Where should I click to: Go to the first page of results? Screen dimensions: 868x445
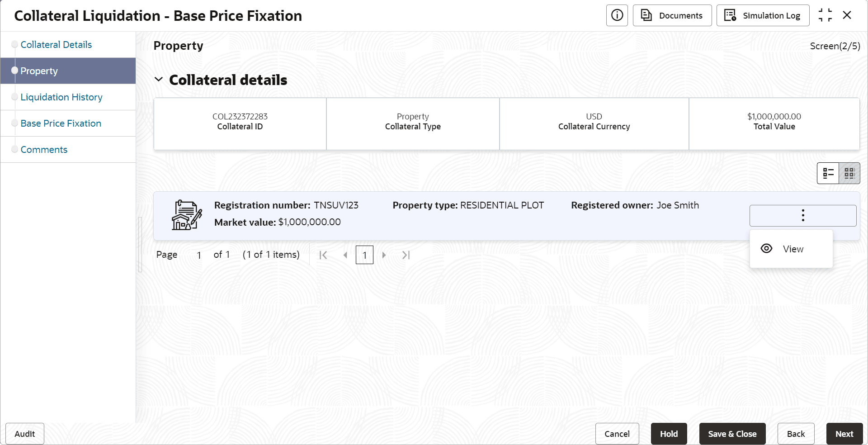323,255
